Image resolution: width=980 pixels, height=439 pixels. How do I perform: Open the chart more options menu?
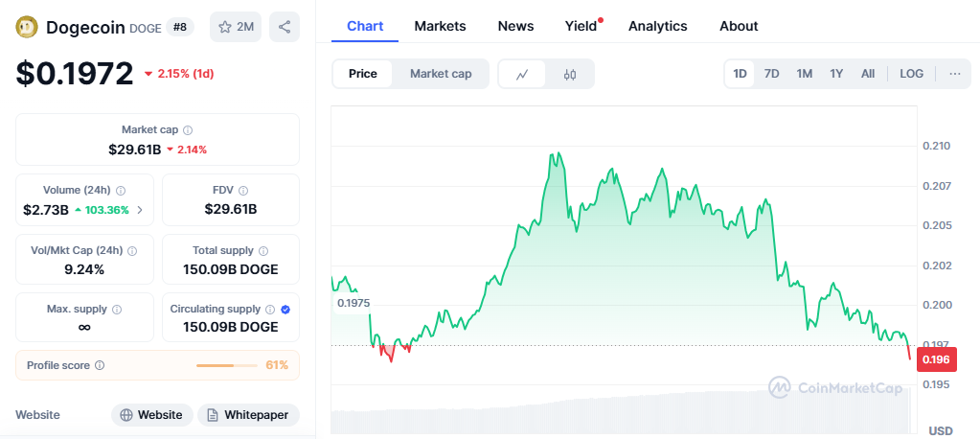[955, 74]
